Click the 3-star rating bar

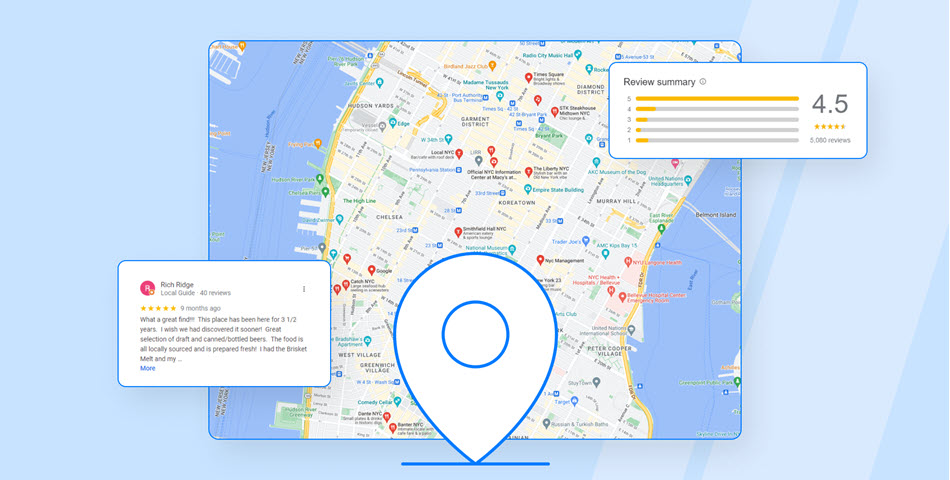[717, 119]
